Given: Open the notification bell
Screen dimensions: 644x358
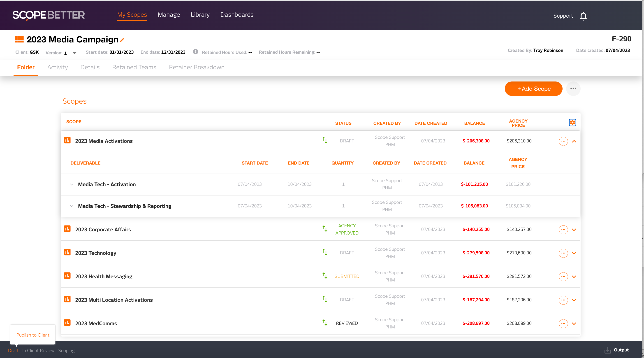Looking at the screenshot, I should (584, 16).
